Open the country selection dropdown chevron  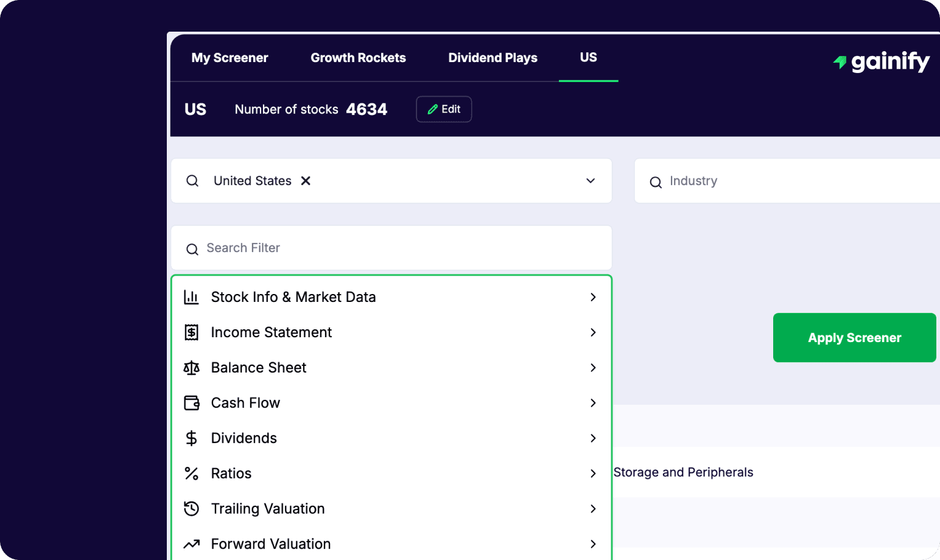(590, 181)
